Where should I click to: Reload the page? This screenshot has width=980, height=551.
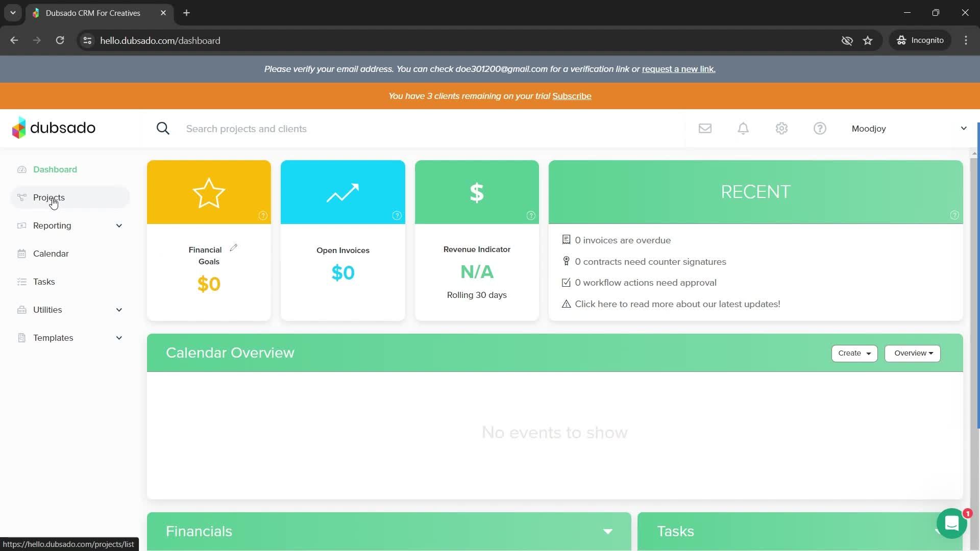pyautogui.click(x=60, y=40)
